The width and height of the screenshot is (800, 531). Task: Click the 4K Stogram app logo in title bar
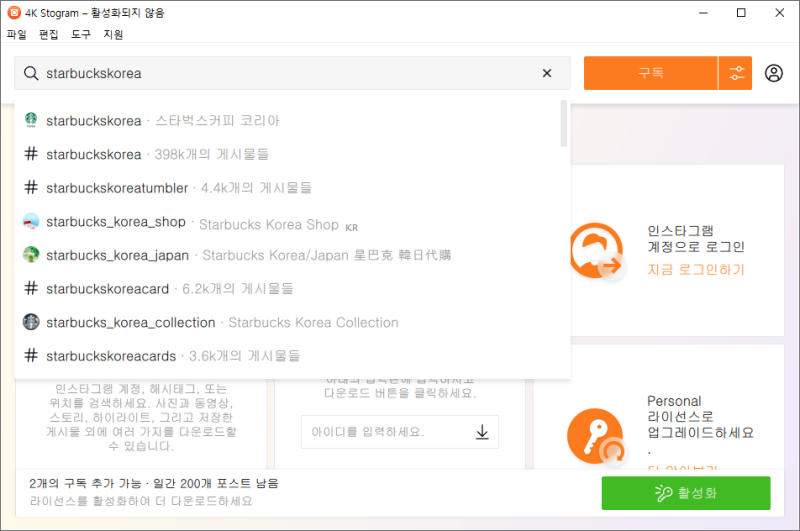tap(14, 13)
